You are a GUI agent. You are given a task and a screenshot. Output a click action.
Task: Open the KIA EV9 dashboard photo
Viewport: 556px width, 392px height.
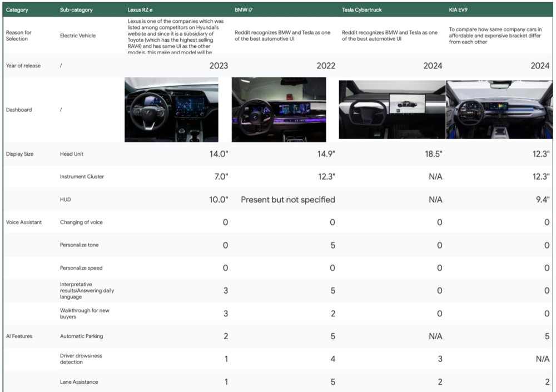coord(499,110)
